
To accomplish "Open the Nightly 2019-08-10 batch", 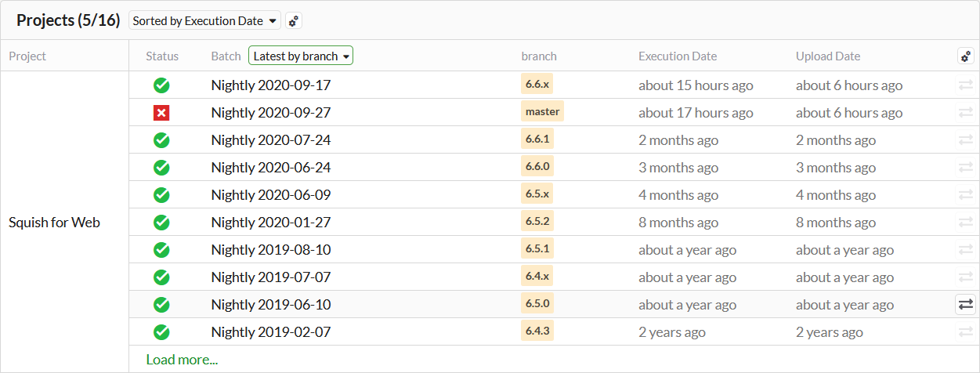I will coord(271,250).
